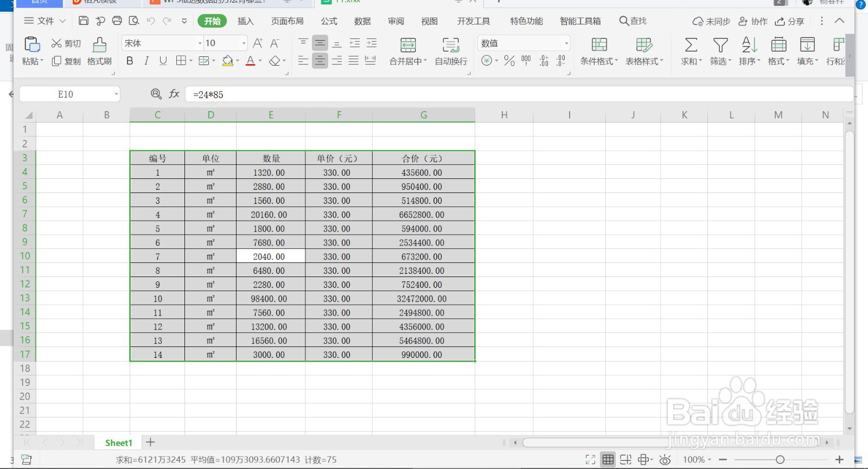Click the fx insert function button
The width and height of the screenshot is (868, 469).
click(x=174, y=94)
